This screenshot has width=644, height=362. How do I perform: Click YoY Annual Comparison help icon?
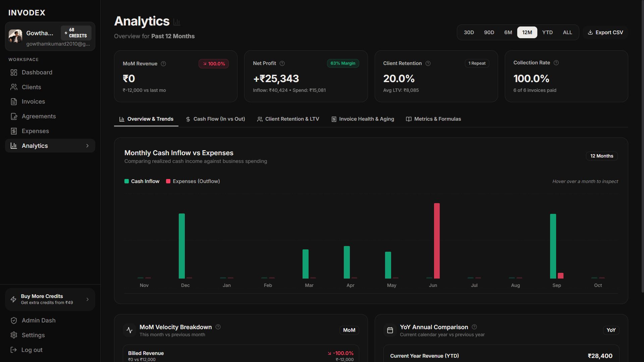[x=474, y=327]
